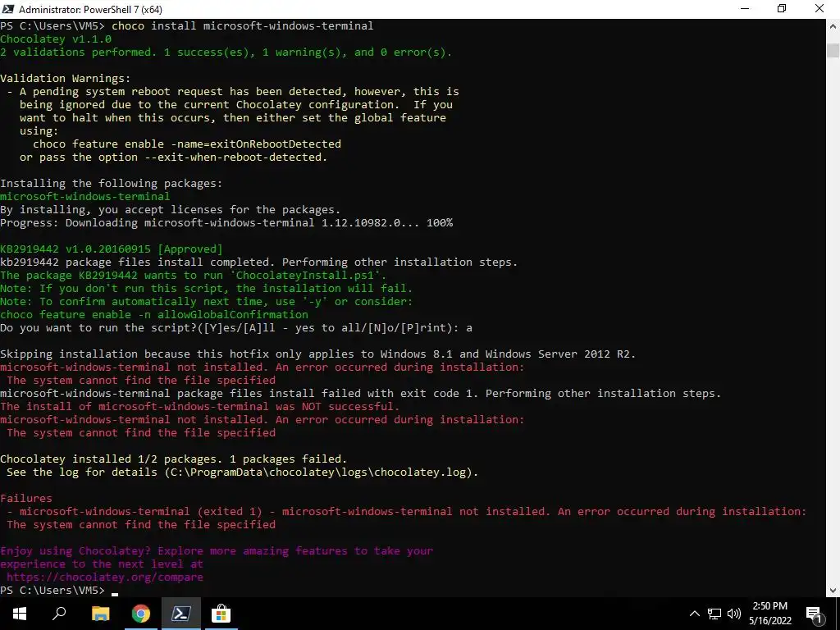840x630 pixels.
Task: Click 'install failed with exit code 1' line
Action: pyautogui.click(x=361, y=393)
